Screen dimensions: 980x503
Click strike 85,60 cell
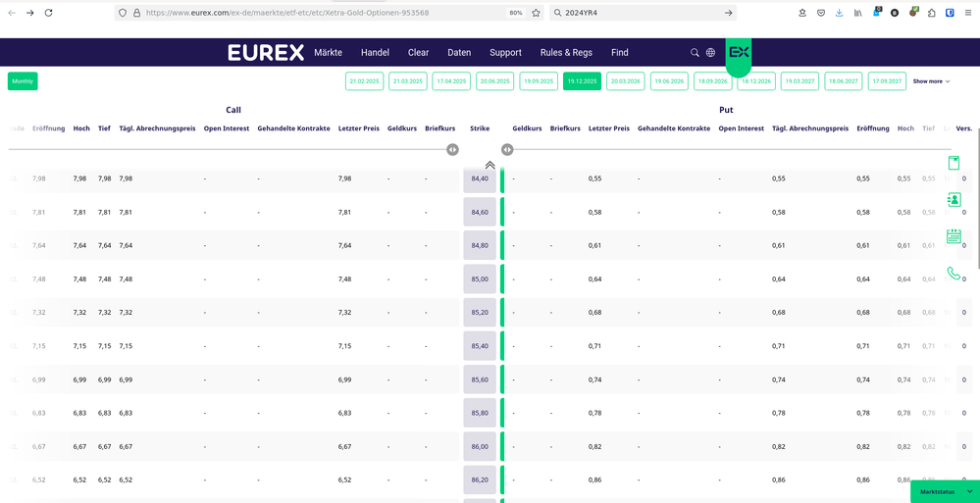click(x=480, y=379)
